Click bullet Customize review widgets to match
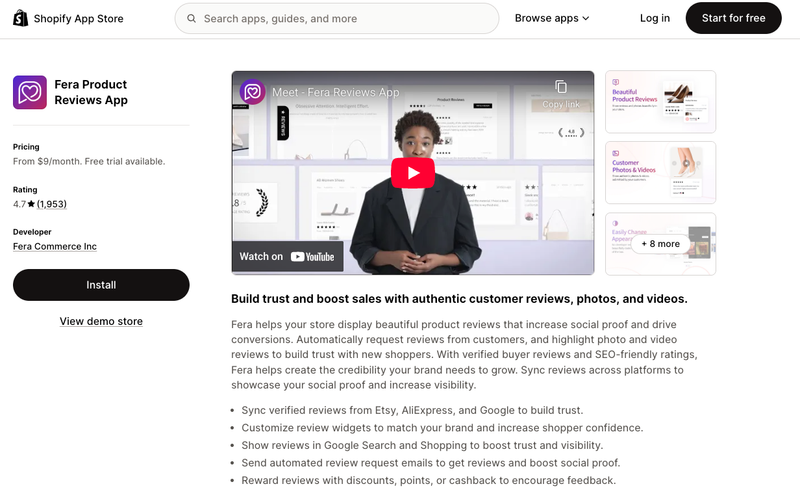 coord(442,427)
